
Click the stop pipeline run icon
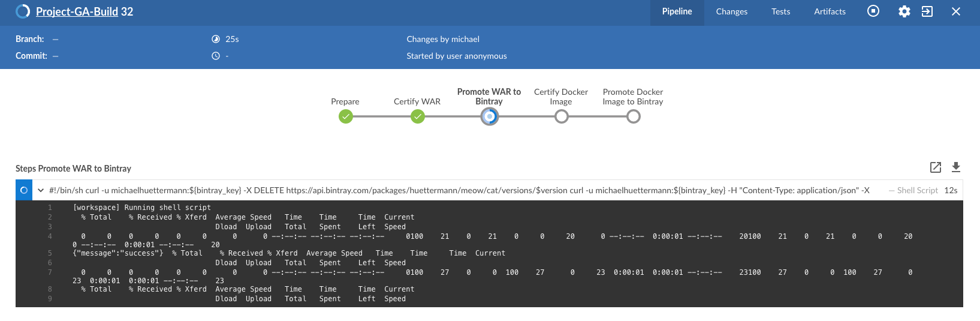(x=873, y=11)
